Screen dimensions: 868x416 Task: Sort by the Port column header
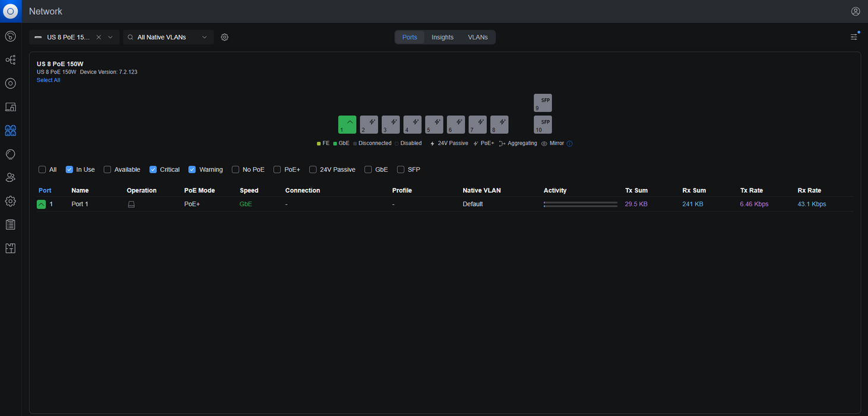45,190
